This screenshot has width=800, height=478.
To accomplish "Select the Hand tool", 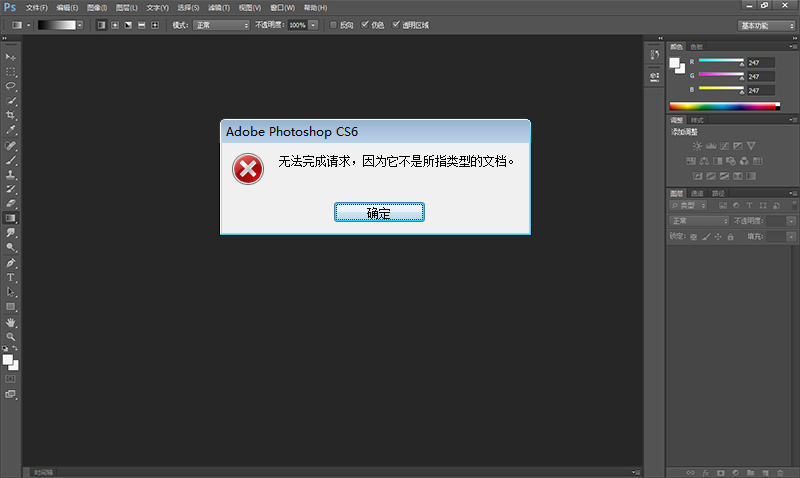I will pos(10,323).
